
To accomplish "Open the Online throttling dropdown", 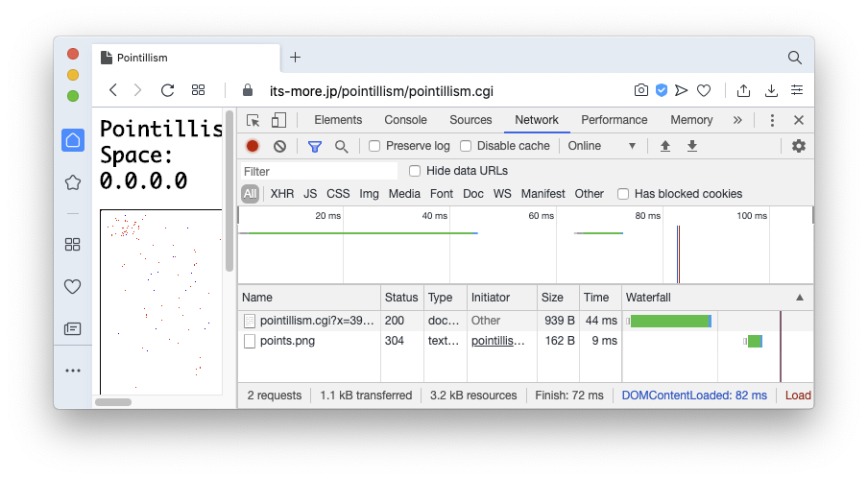I will (x=602, y=146).
